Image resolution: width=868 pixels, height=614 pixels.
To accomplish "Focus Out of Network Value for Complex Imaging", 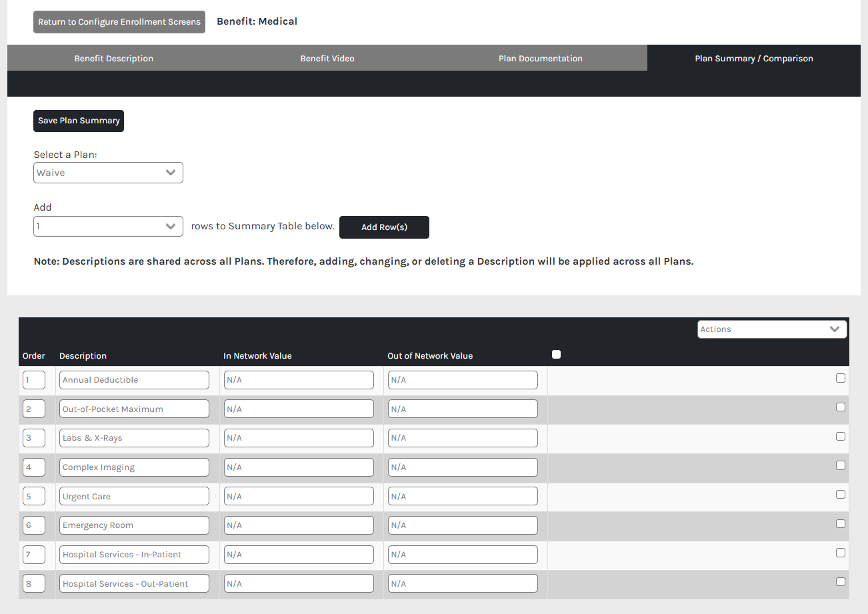I will [463, 467].
